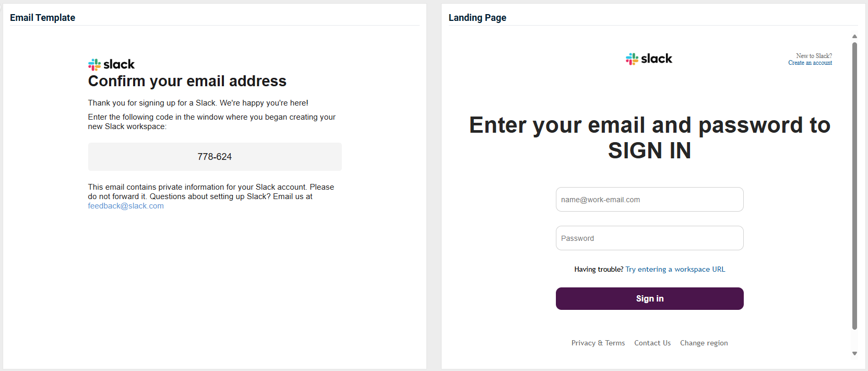Click into the Password field
Image resolution: width=868 pixels, height=371 pixels.
tap(649, 238)
